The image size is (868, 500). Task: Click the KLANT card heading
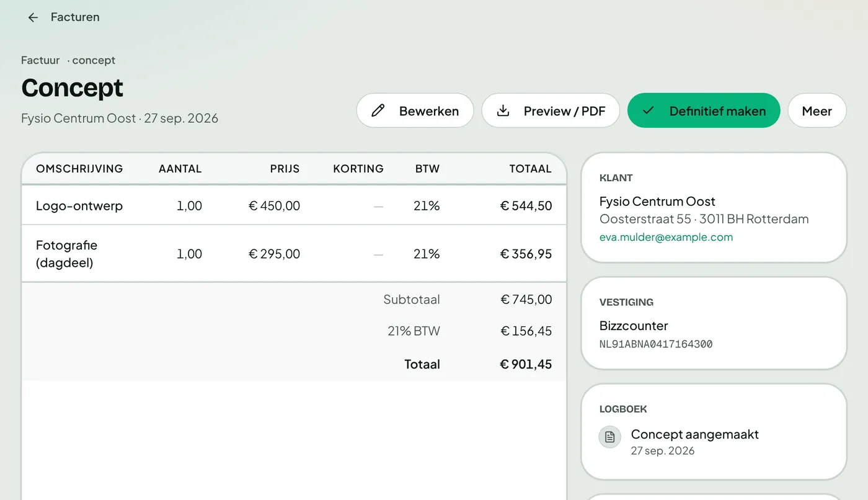pos(616,178)
